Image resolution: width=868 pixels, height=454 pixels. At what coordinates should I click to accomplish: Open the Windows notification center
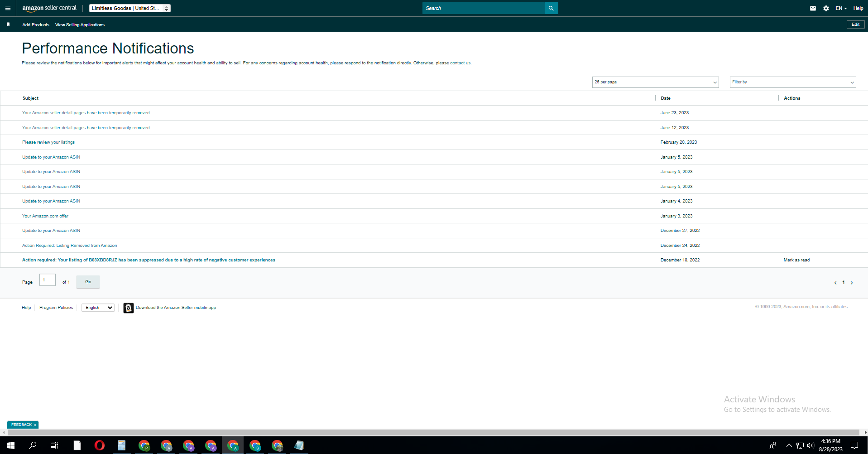854,445
